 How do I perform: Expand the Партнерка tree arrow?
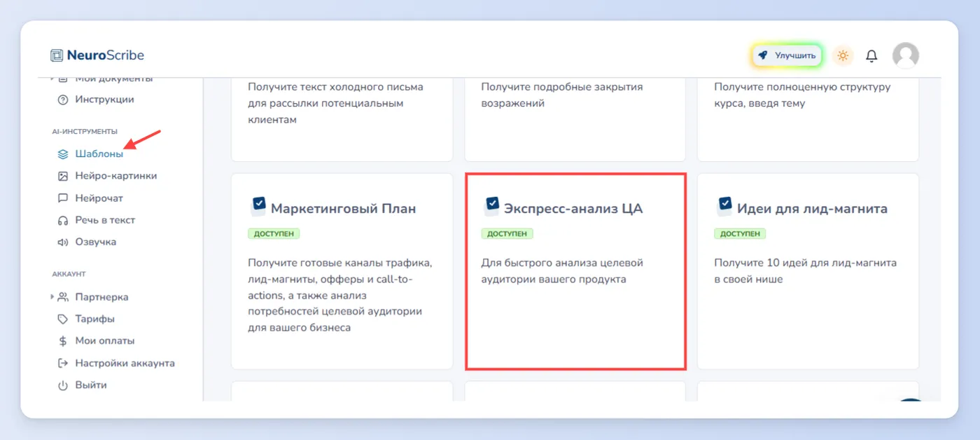point(52,297)
